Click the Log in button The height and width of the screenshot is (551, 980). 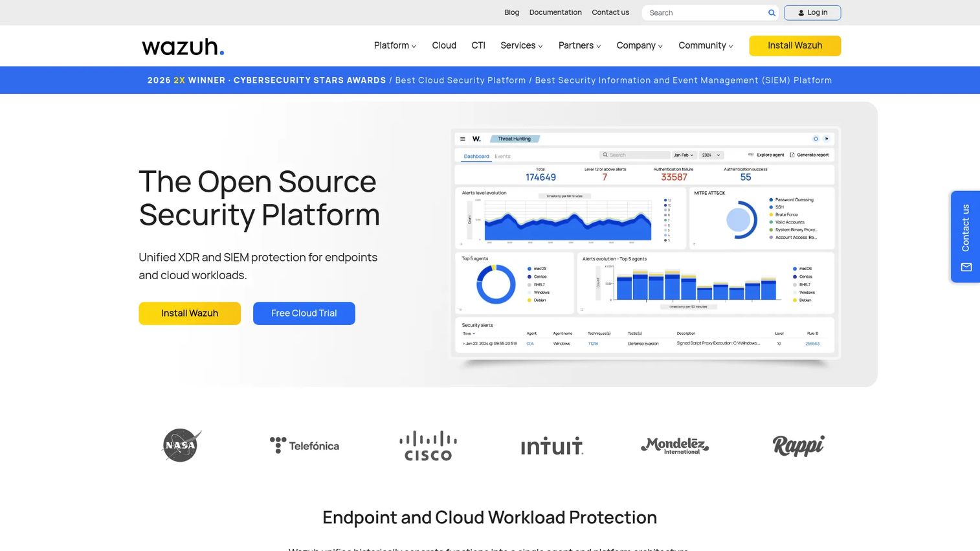tap(812, 13)
